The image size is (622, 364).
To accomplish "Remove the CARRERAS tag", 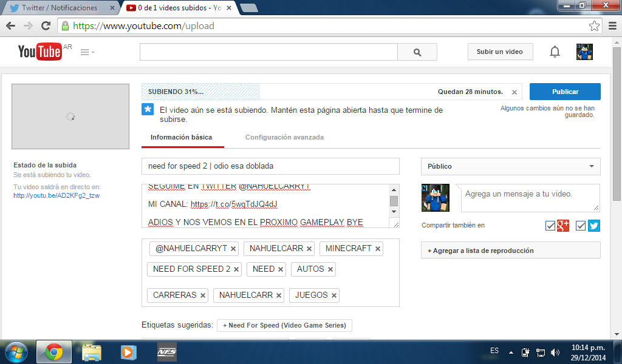I will [203, 295].
